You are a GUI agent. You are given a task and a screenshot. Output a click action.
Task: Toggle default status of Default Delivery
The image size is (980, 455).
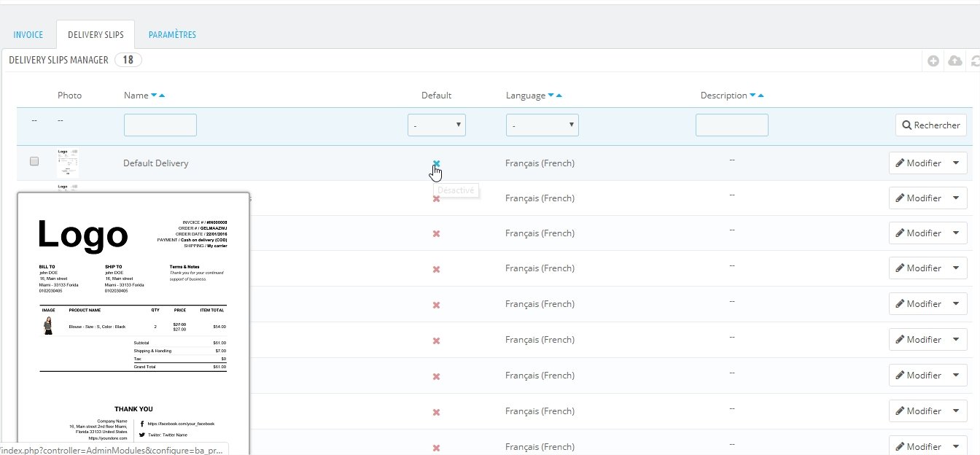(x=436, y=163)
